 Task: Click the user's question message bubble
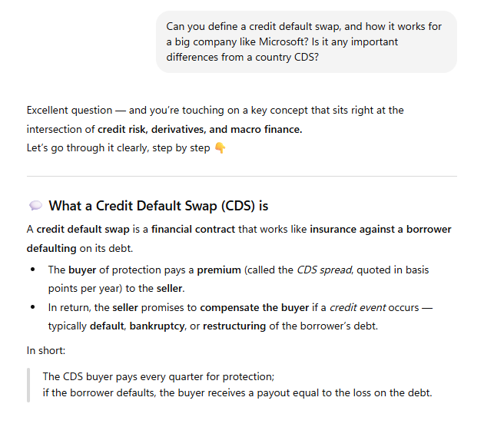coord(306,41)
